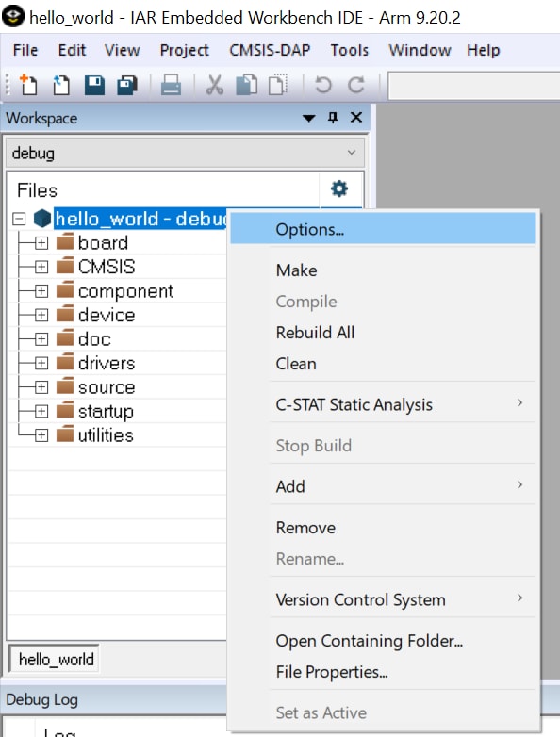This screenshot has height=737, width=560.
Task: Expand the CMSIS folder
Action: tap(41, 267)
